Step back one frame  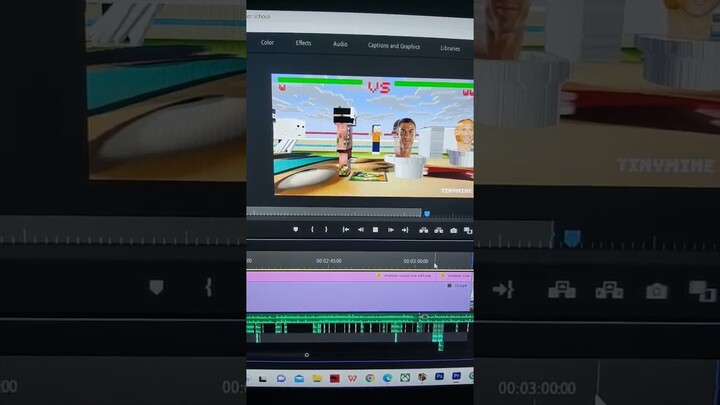361,230
